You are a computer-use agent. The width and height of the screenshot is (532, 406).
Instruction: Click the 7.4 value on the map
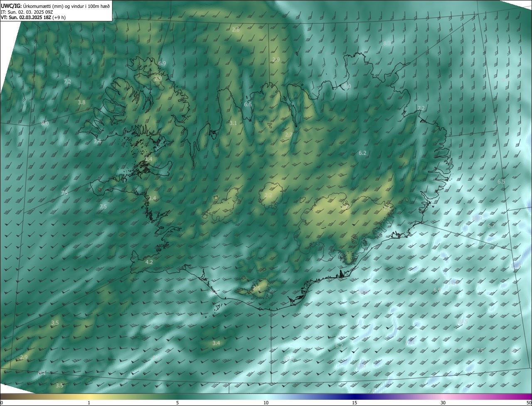(97, 142)
